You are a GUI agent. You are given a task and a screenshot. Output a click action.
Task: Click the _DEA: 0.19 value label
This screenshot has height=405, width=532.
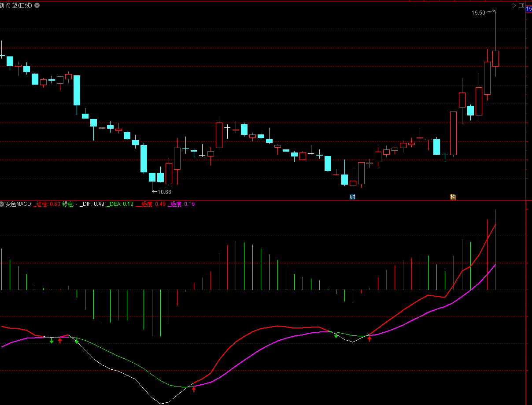(120, 204)
